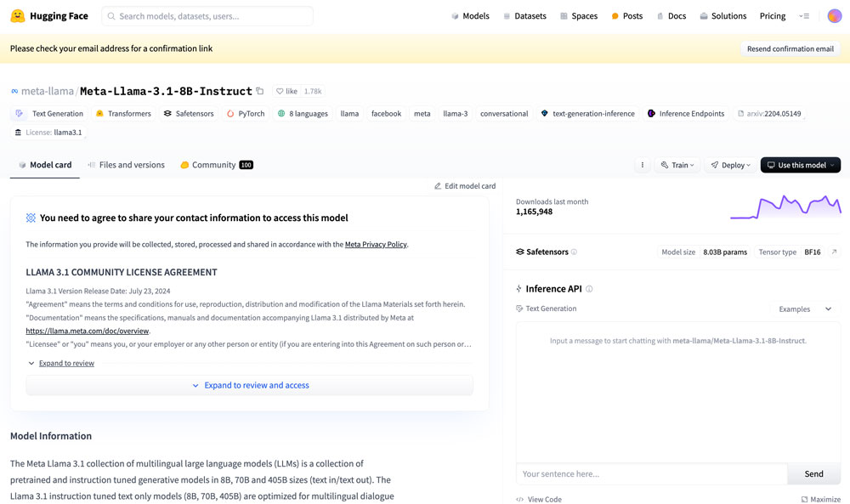Click the Hugging Face logo icon

pos(17,16)
